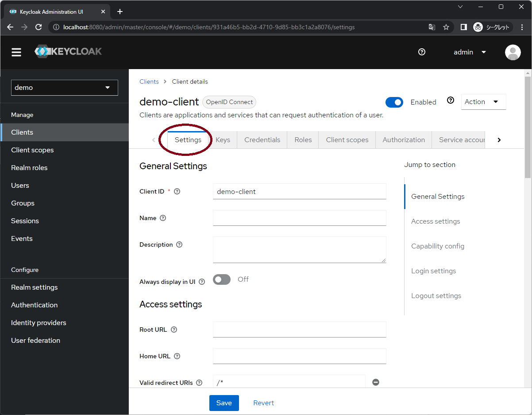Jump to the Capability config section
532x415 pixels.
(x=437, y=246)
